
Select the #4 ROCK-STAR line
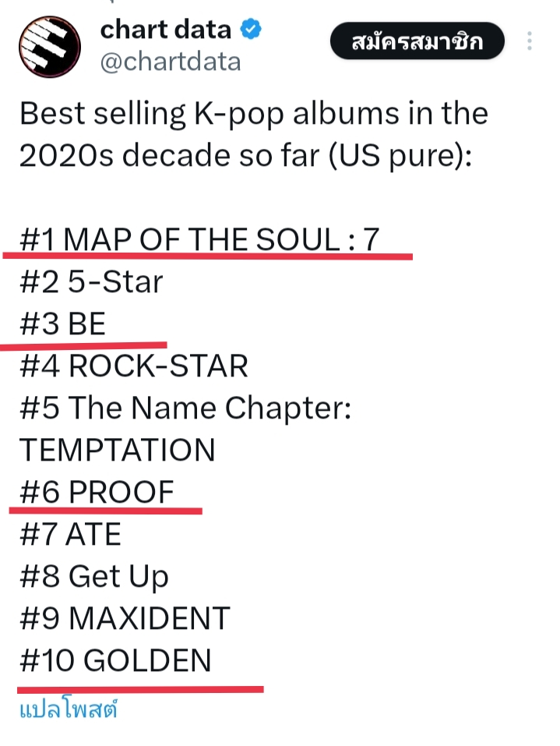click(x=134, y=366)
